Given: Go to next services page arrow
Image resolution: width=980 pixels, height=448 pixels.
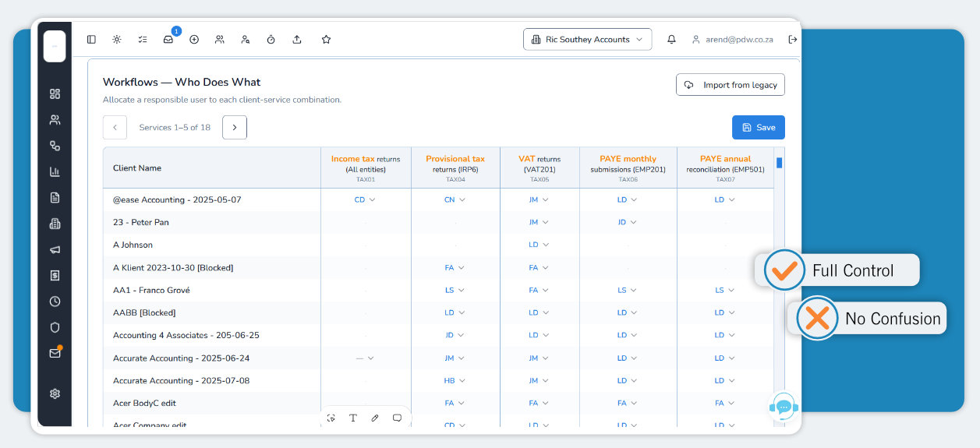Looking at the screenshot, I should click(x=235, y=128).
